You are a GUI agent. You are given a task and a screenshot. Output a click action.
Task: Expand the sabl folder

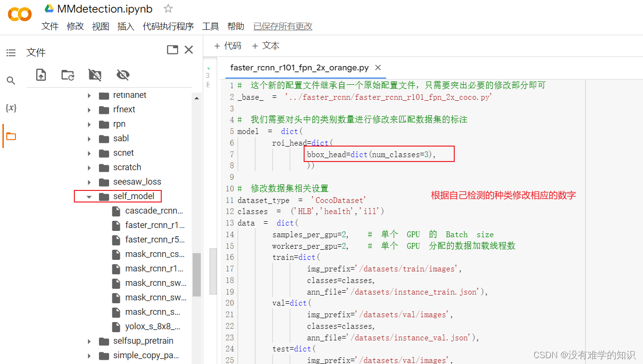(x=89, y=139)
